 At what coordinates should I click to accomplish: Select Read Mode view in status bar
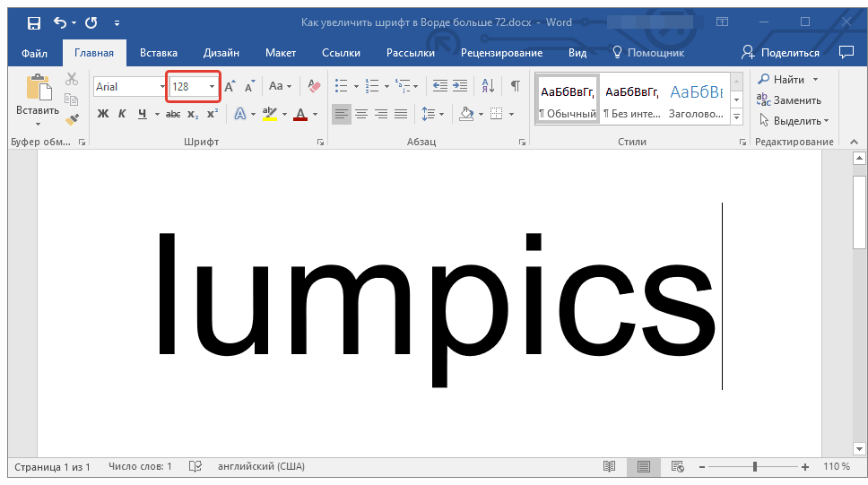[610, 467]
